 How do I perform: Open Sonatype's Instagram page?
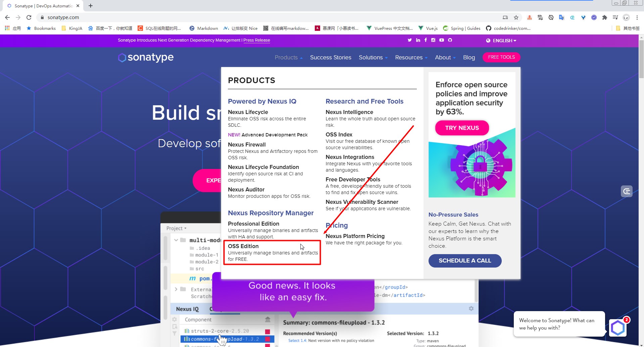pos(433,40)
